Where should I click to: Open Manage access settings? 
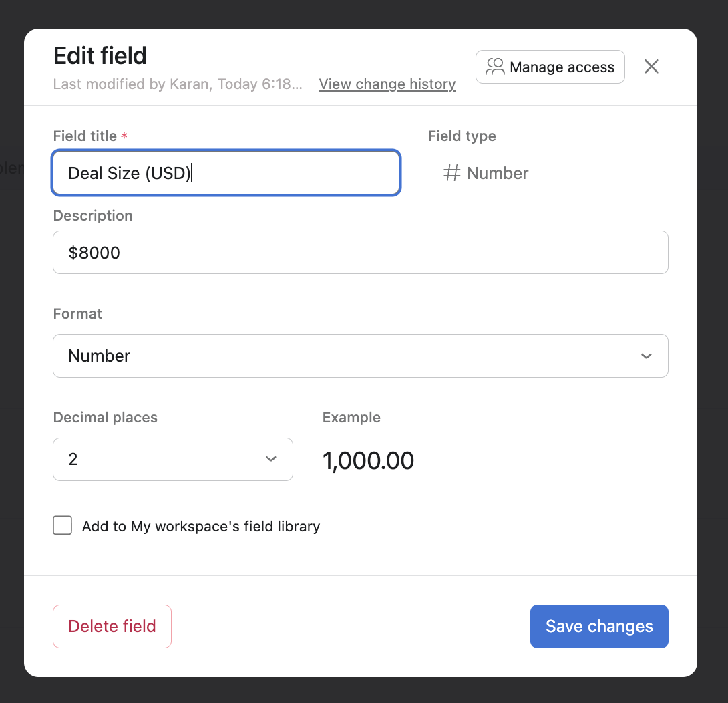pos(550,66)
